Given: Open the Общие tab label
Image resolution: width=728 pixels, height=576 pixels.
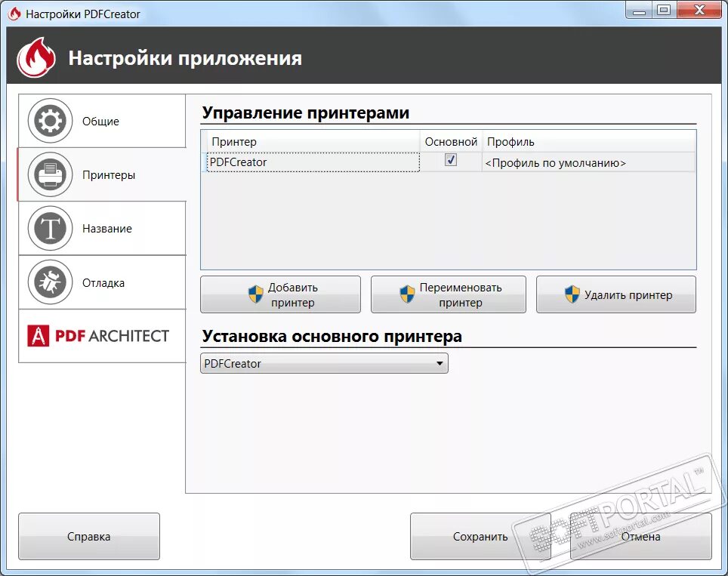Looking at the screenshot, I should click(x=100, y=122).
